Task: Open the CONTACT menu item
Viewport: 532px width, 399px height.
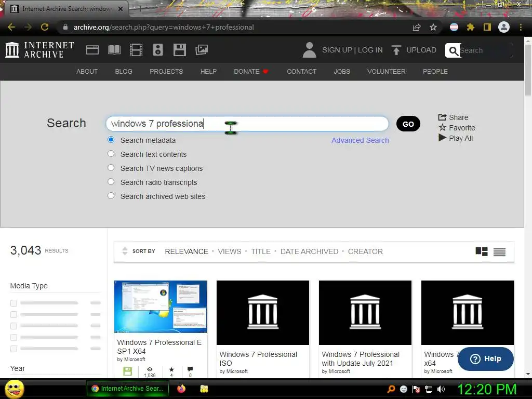Action: [302, 72]
